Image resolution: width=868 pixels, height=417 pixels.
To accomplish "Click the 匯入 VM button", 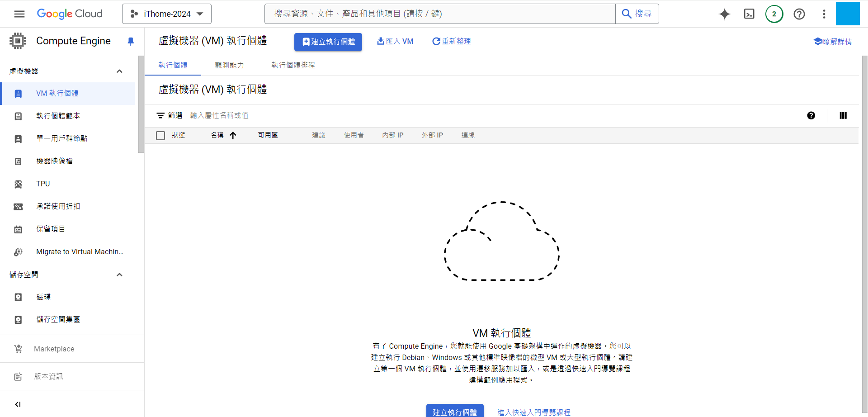I will pos(395,41).
